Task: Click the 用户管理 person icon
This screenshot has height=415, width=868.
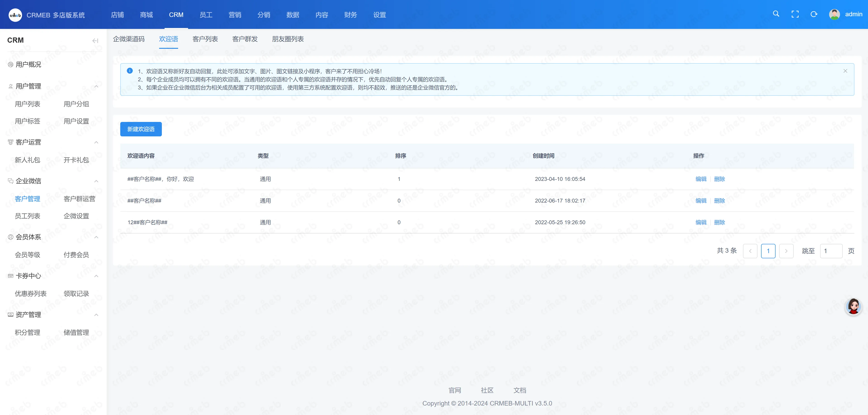Action: point(10,86)
